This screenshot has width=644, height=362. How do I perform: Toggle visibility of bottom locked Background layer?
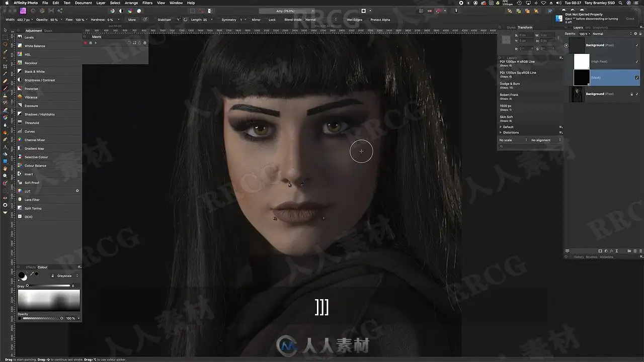[637, 94]
